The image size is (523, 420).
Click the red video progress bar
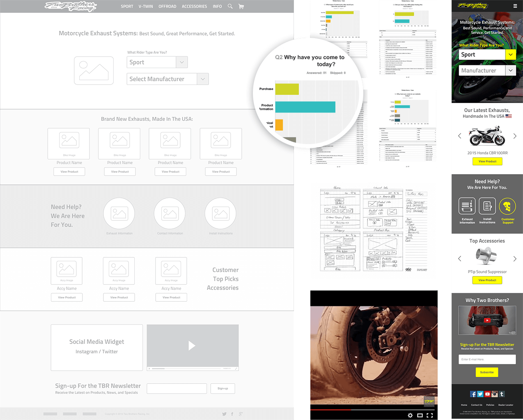(x=330, y=409)
